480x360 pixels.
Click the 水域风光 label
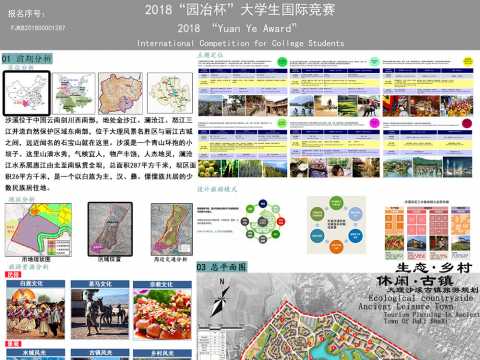[35, 352]
